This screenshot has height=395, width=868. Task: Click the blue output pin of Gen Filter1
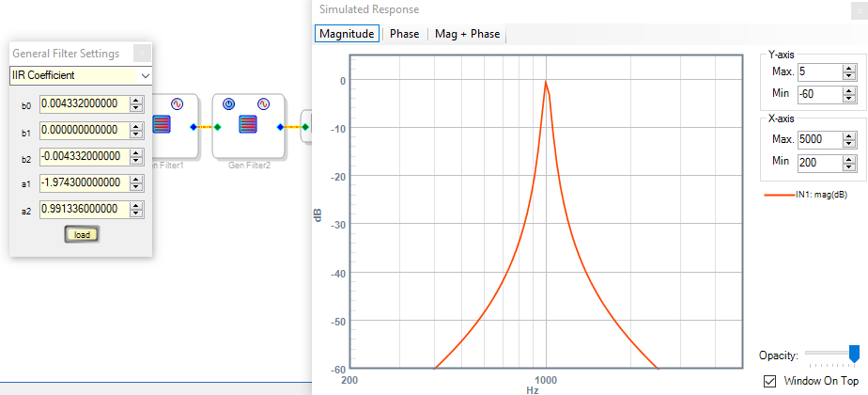click(x=194, y=127)
